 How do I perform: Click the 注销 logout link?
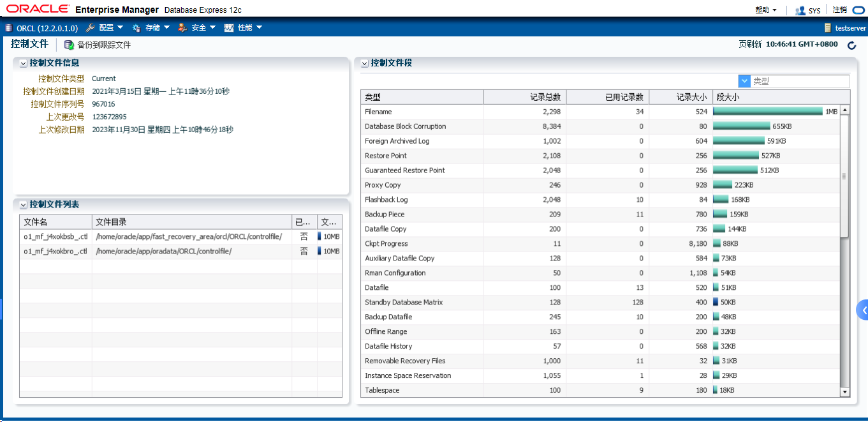pyautogui.click(x=840, y=9)
